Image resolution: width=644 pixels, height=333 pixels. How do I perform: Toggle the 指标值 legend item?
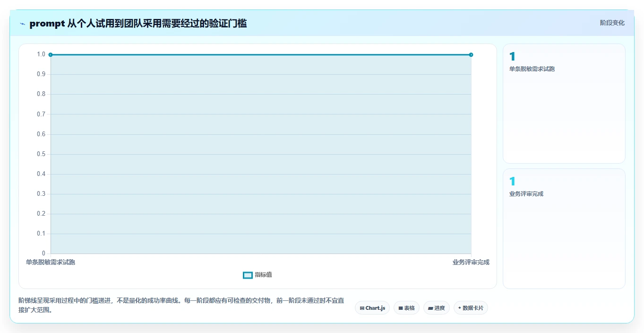[258, 275]
